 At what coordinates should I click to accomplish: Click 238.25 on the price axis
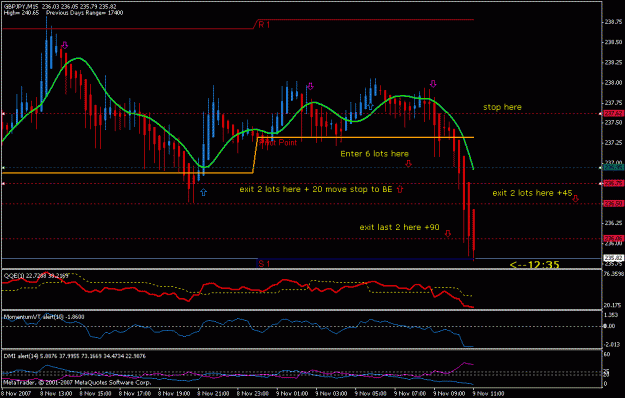613,63
